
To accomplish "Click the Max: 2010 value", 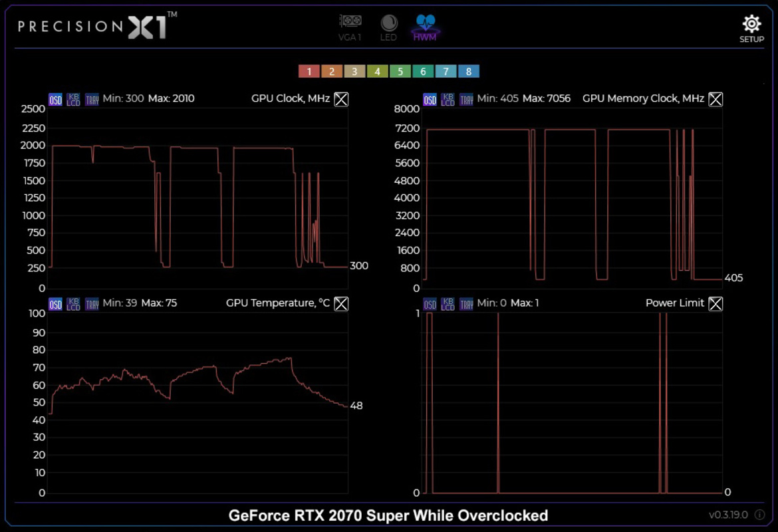I will pos(171,98).
